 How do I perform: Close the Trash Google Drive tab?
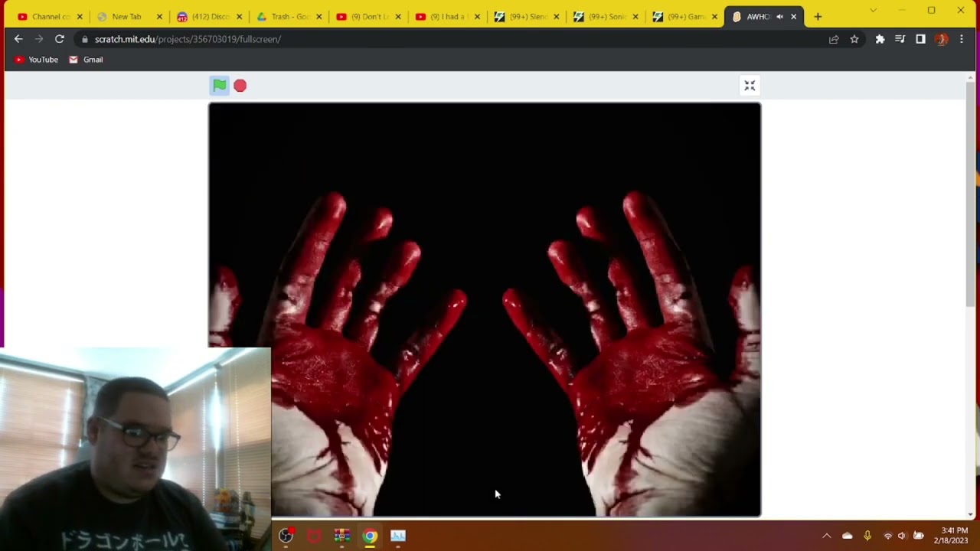319,17
